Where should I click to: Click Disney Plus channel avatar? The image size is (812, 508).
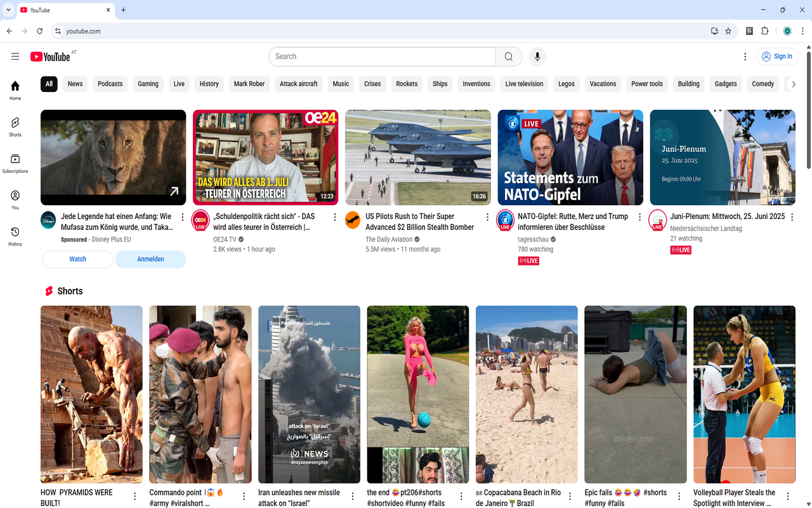48,220
